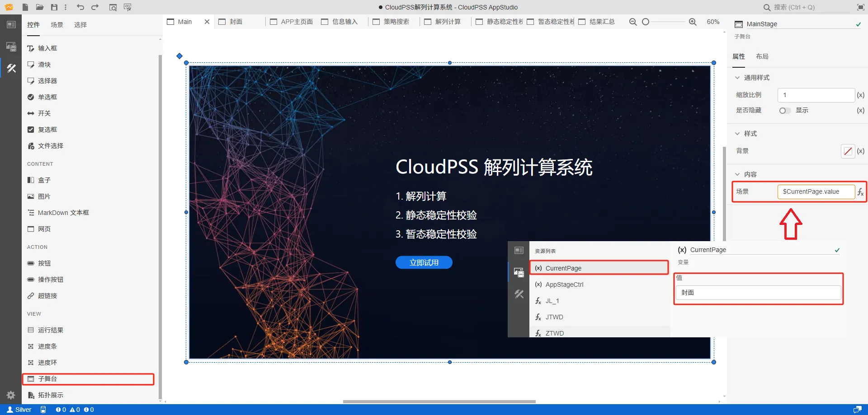Close the Main tab

click(207, 22)
